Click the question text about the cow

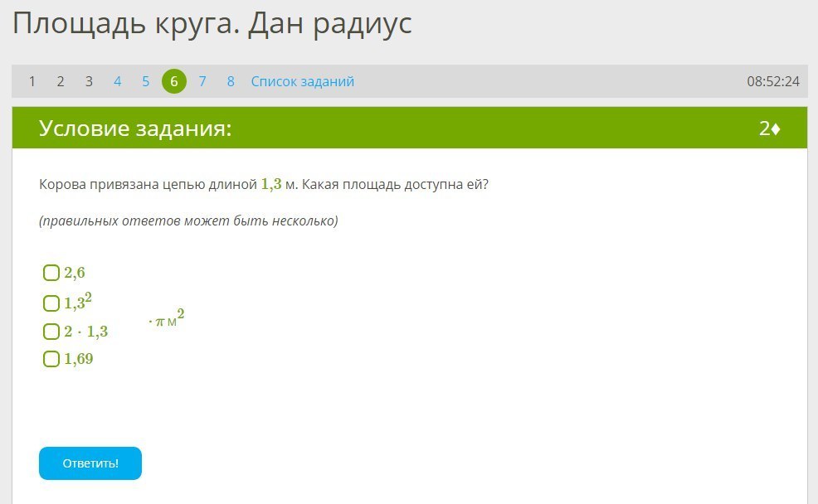pos(264,184)
